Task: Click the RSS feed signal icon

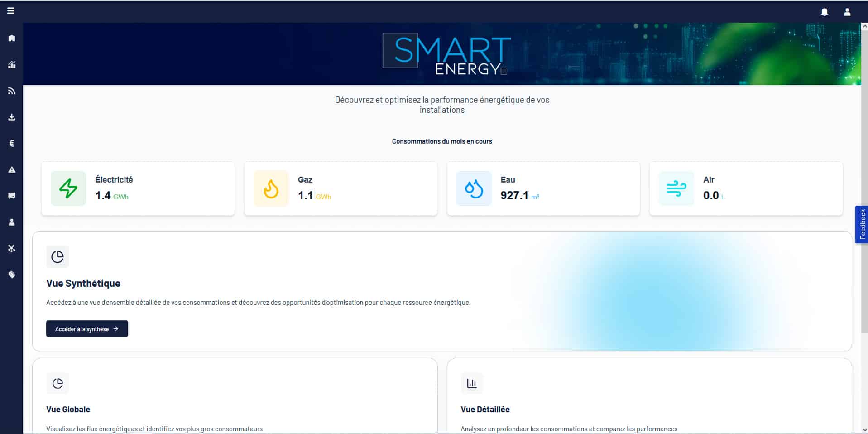Action: point(12,91)
